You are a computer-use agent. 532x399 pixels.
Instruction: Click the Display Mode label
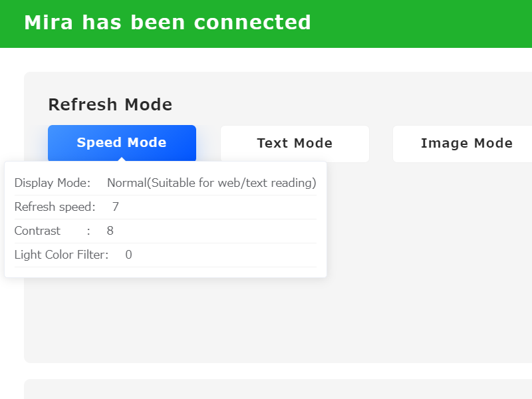tap(53, 182)
